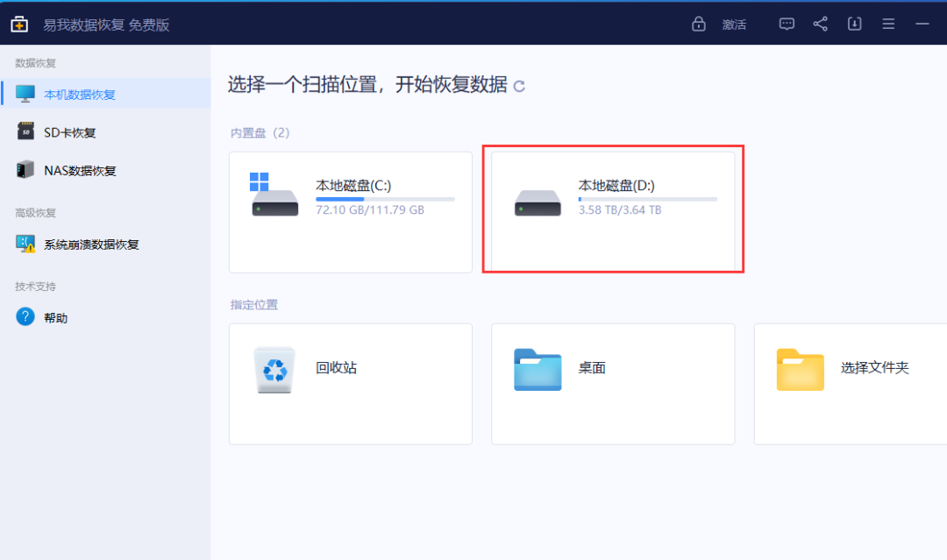Click the NAS device icon
The height and width of the screenshot is (560, 947).
[x=25, y=169]
